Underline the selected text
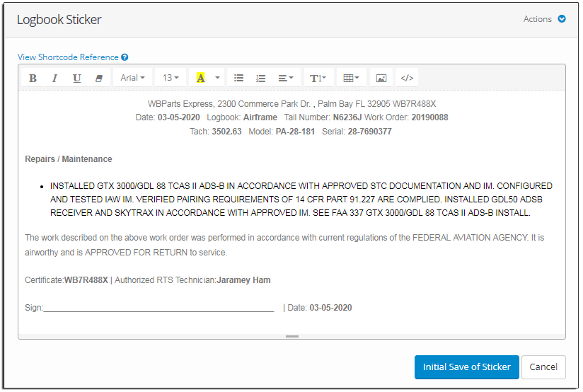The height and width of the screenshot is (392, 583). coord(76,78)
